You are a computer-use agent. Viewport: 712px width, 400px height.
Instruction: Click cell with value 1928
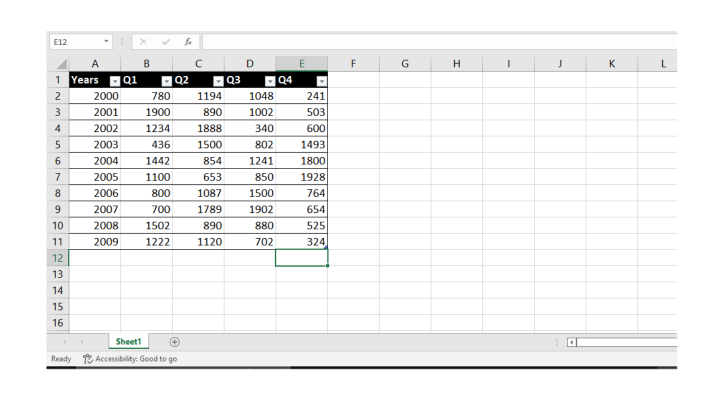302,177
